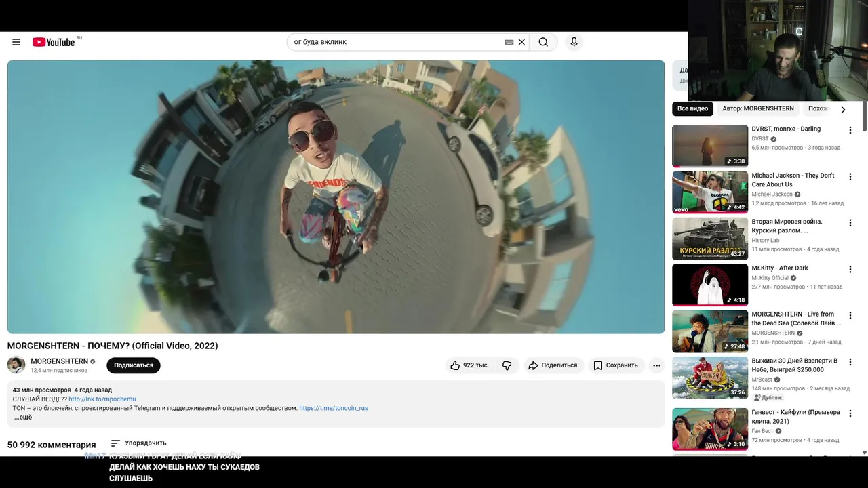This screenshot has width=868, height=488.
Task: Click the 50 992 комментария heading
Action: coord(52,445)
